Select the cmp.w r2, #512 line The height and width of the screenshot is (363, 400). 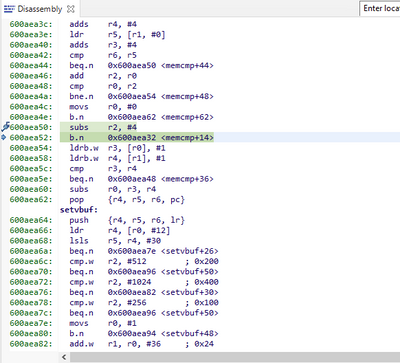tap(144, 262)
